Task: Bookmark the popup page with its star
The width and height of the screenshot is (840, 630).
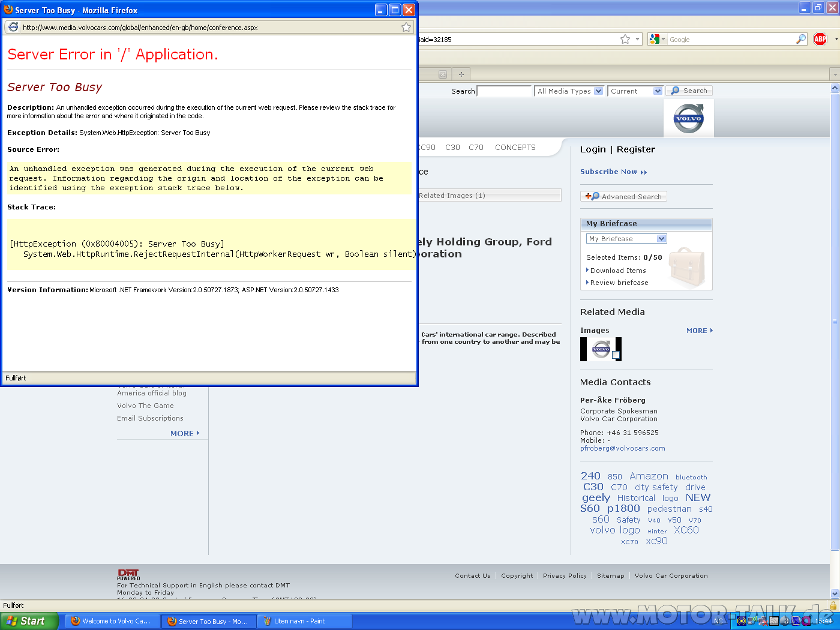Action: click(x=406, y=27)
